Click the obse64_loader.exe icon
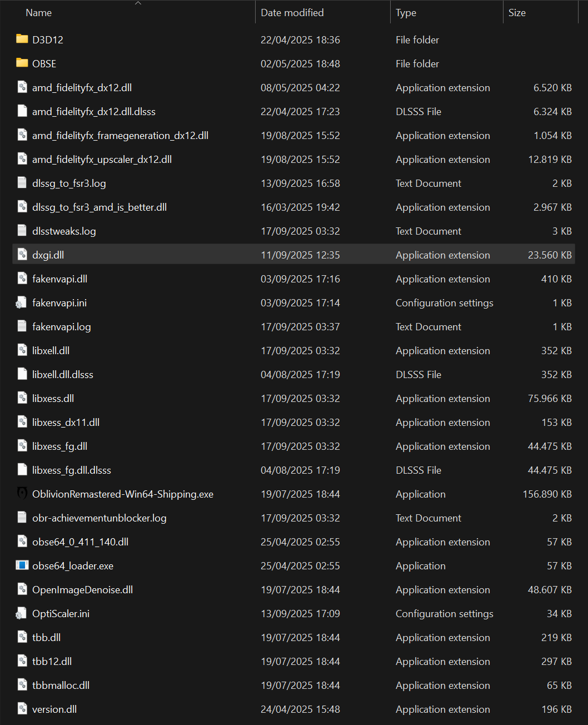Image resolution: width=588 pixels, height=725 pixels. pyautogui.click(x=22, y=565)
